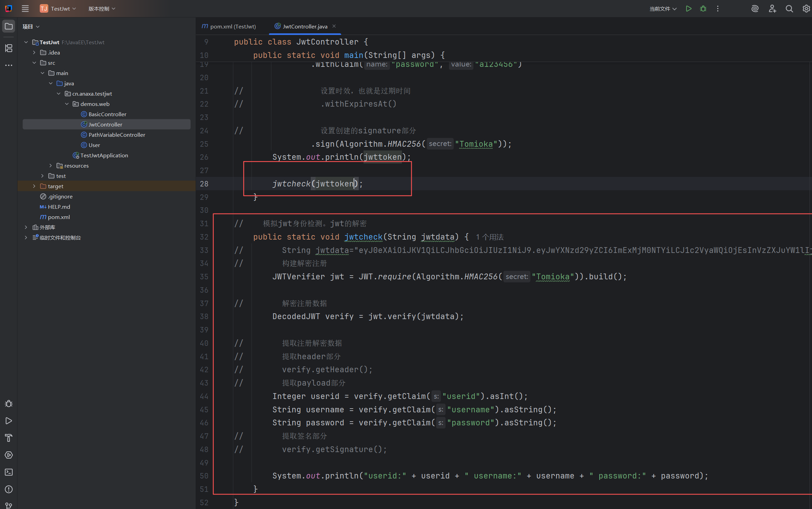Close the JwtController.java tab
812x509 pixels.
(x=334, y=26)
